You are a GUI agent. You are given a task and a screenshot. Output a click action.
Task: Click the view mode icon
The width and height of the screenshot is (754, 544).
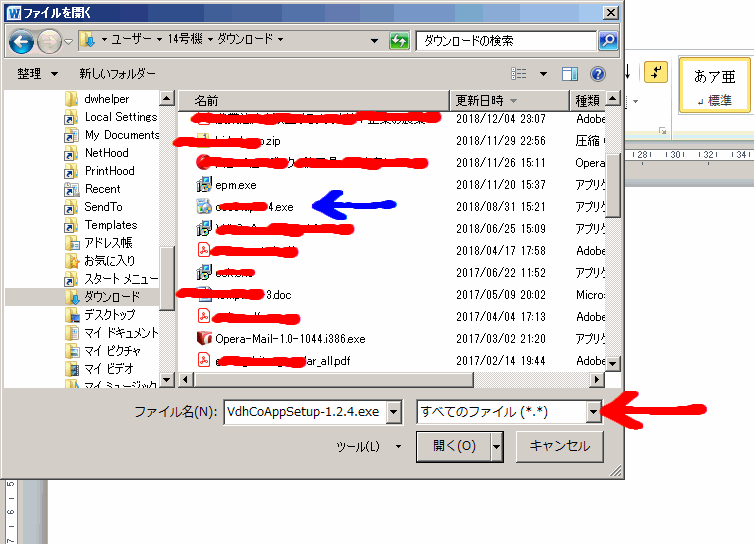tap(518, 74)
